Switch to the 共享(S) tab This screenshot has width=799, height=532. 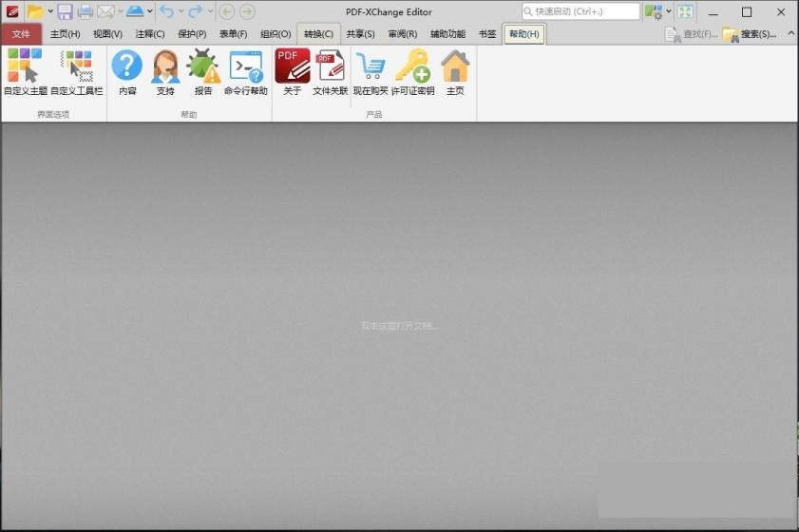[x=360, y=34]
